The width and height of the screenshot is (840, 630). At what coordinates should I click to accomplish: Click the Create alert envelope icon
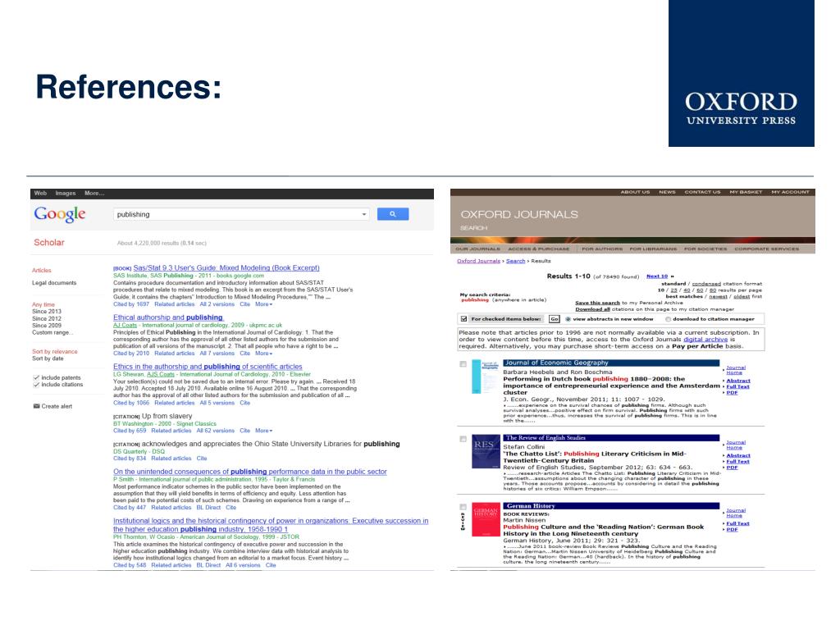pyautogui.click(x=36, y=406)
